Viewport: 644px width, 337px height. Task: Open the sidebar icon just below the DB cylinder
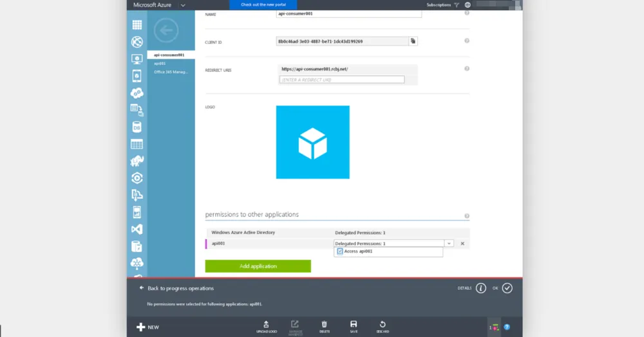137,144
